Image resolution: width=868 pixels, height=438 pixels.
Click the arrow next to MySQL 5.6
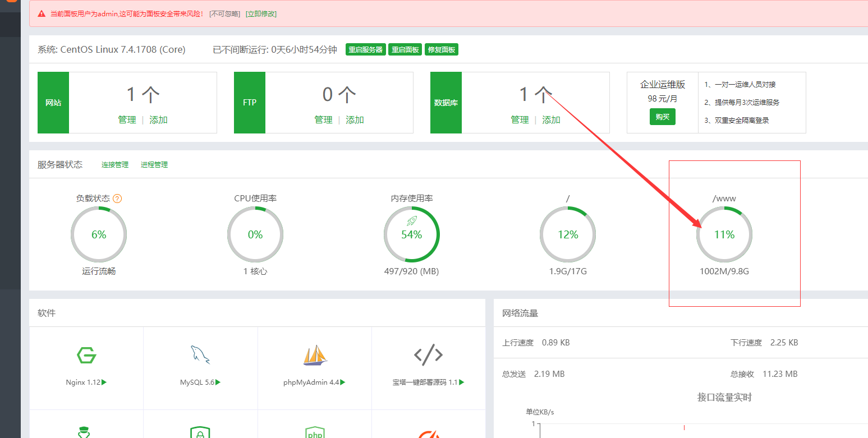[x=218, y=382]
